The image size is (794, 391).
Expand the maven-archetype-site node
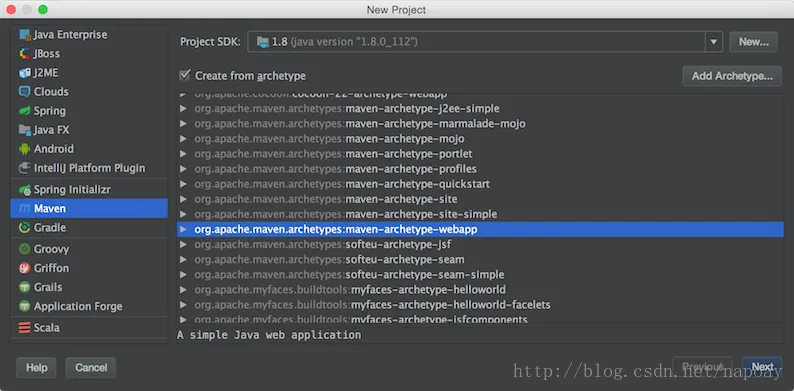pyautogui.click(x=183, y=200)
